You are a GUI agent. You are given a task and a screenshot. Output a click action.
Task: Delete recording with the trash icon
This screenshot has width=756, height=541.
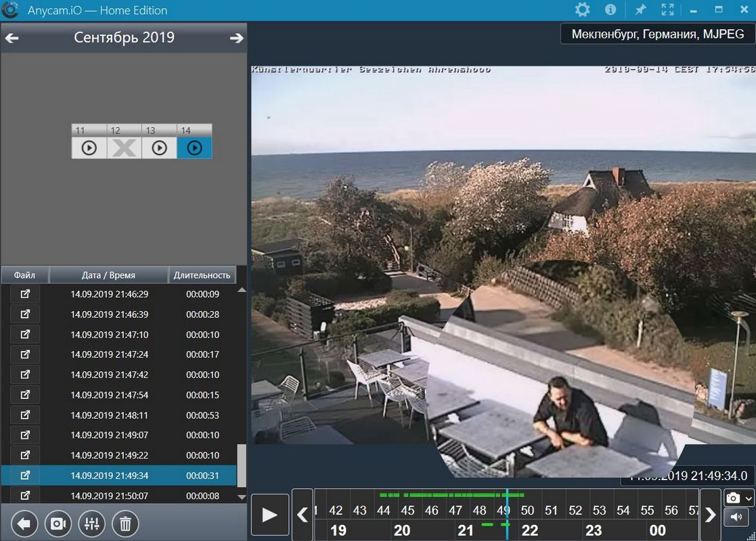tap(125, 523)
